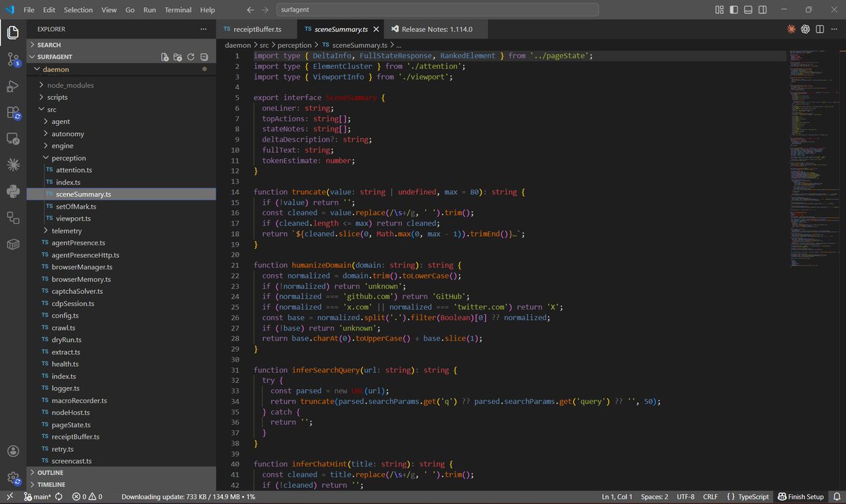Change the UTF-8 encoding in status bar

(686, 496)
